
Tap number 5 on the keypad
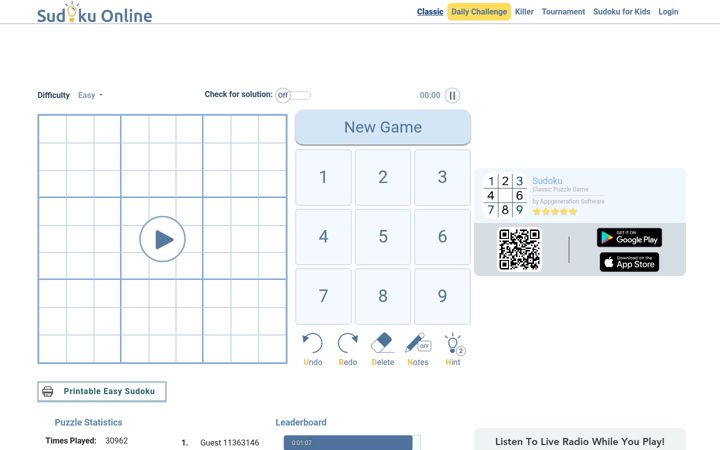pyautogui.click(x=383, y=237)
